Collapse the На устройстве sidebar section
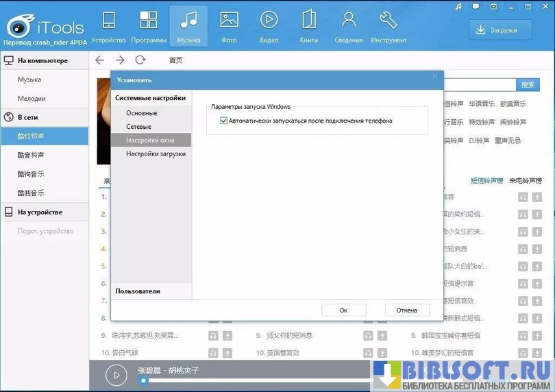555x392 pixels. coord(45,212)
